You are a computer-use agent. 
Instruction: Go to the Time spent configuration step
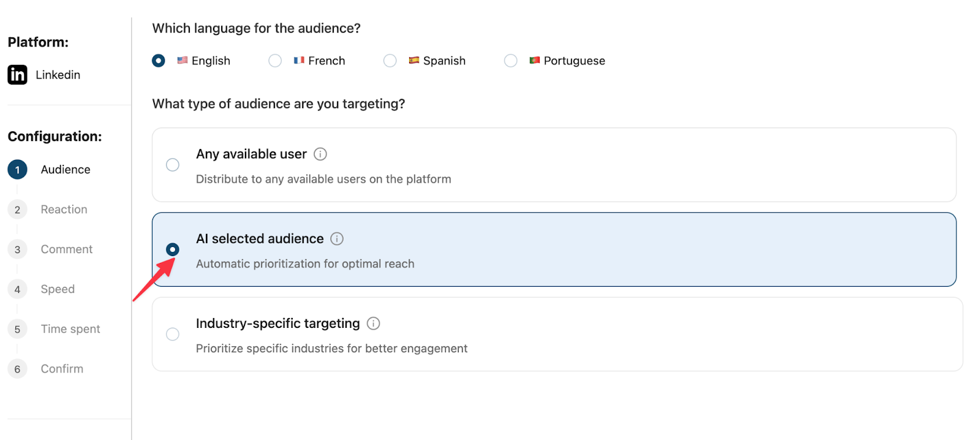70,329
